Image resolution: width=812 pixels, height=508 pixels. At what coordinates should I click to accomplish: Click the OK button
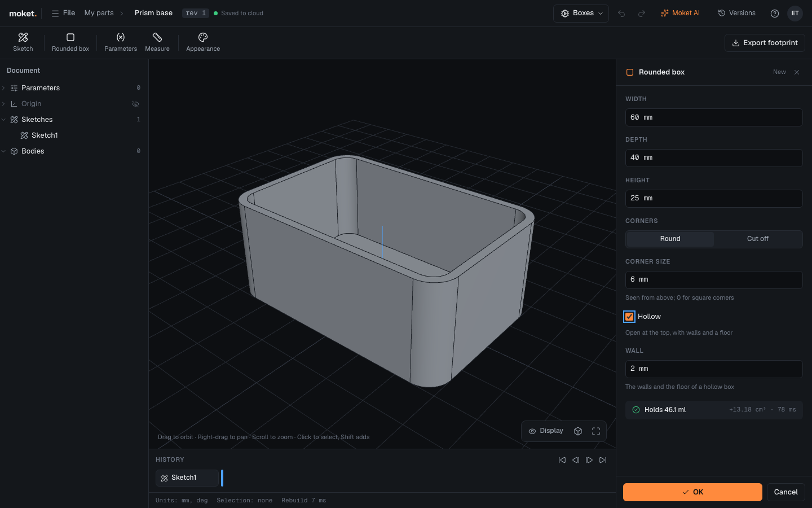pos(692,492)
